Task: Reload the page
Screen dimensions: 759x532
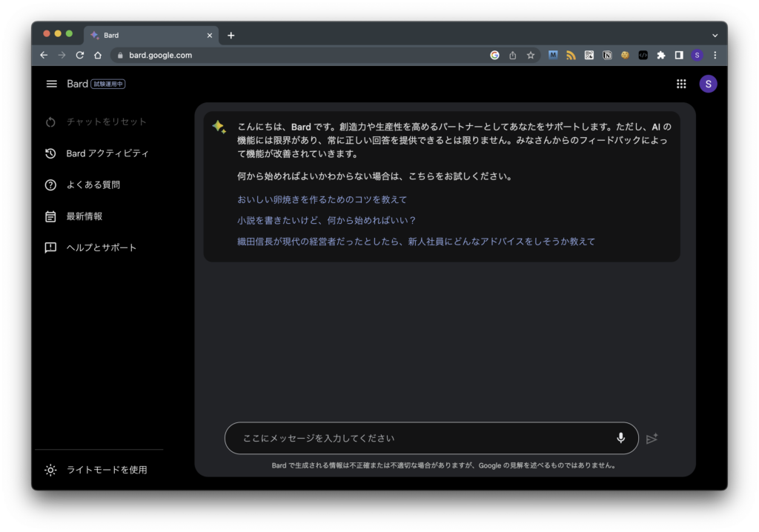Action: [80, 55]
